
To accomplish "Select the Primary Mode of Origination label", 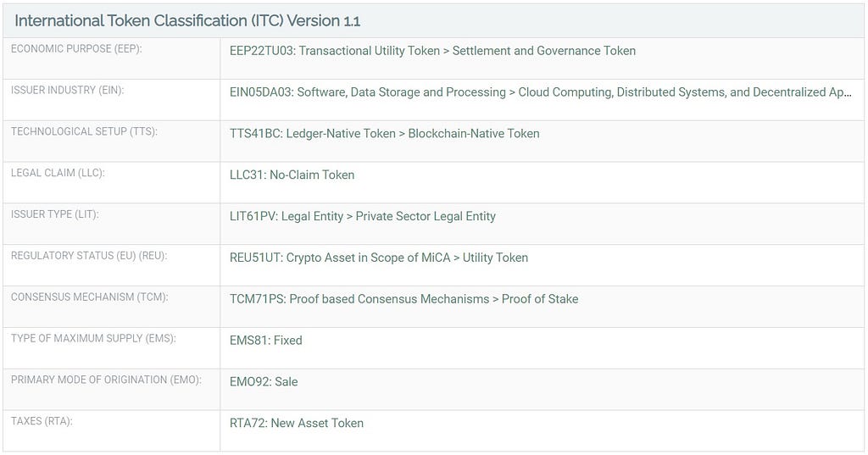I will click(106, 380).
